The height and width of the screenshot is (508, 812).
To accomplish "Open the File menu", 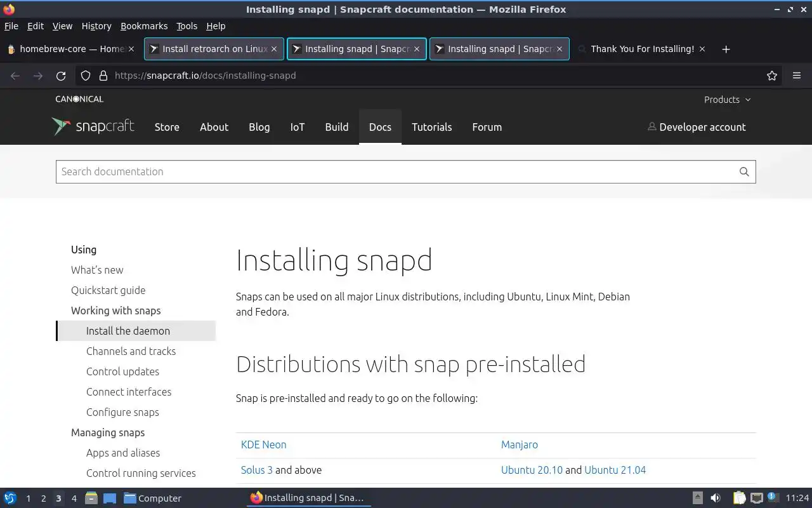I will click(x=11, y=26).
